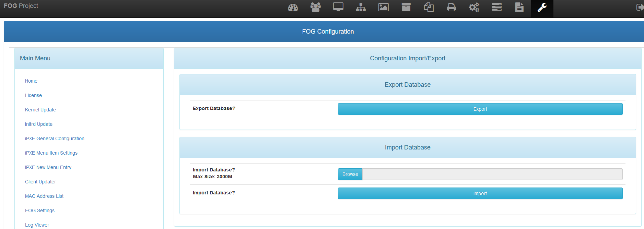
Task: Open the Storage archive box icon
Action: [406, 8]
